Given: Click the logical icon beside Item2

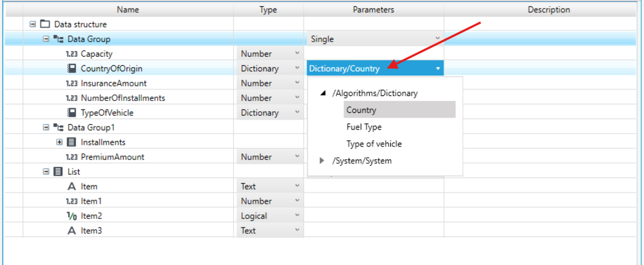Looking at the screenshot, I should point(71,216).
